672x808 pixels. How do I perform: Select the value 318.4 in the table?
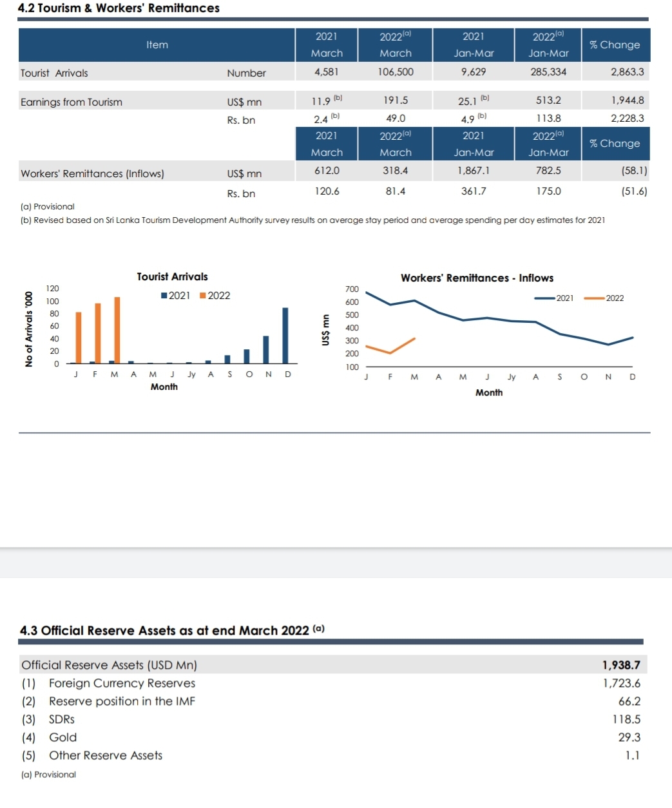pyautogui.click(x=396, y=170)
